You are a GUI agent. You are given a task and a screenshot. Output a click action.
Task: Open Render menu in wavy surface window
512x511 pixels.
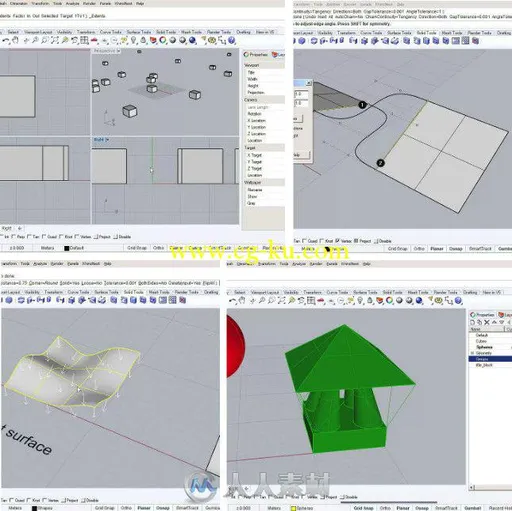(x=57, y=264)
